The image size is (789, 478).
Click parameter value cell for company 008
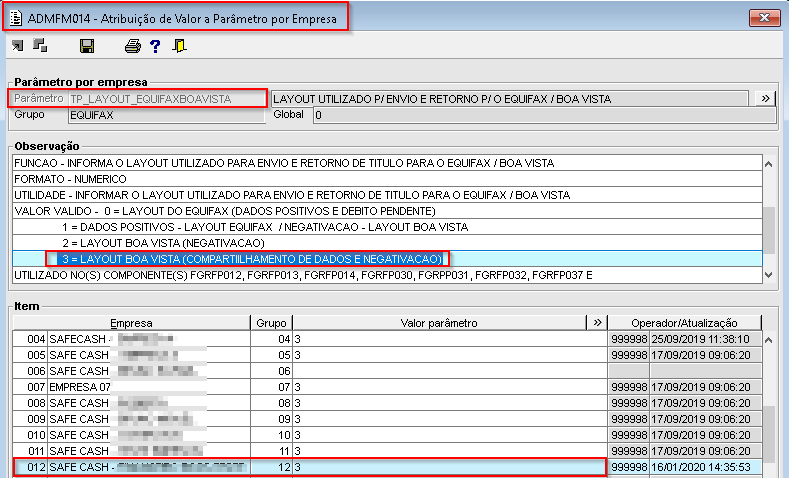[450, 403]
